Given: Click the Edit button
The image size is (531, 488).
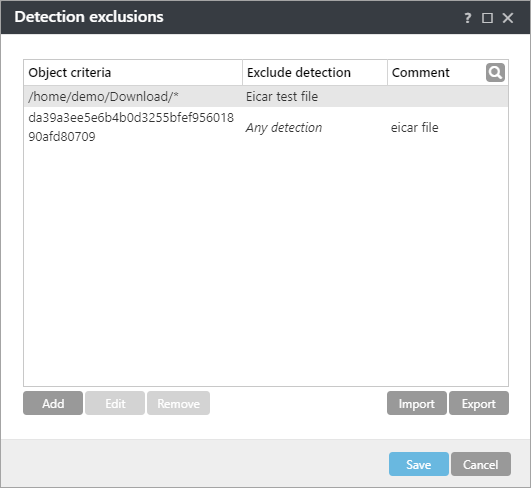Looking at the screenshot, I should pos(115,403).
